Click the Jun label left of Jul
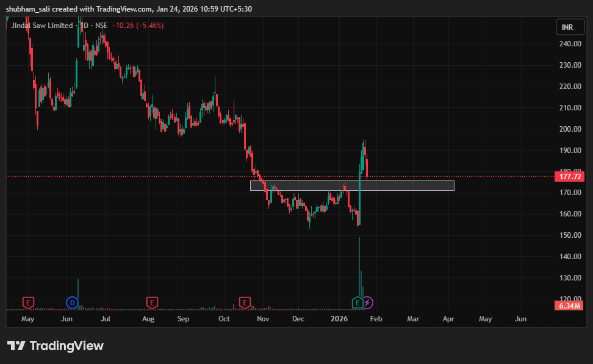The image size is (593, 364). pyautogui.click(x=66, y=319)
